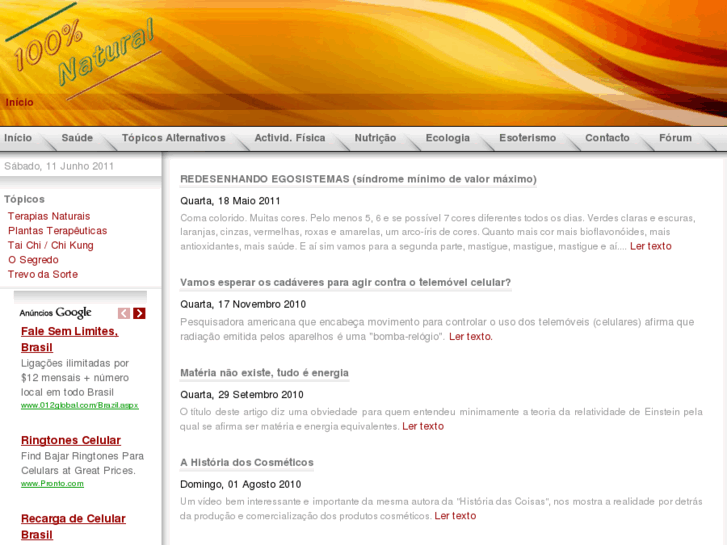Screen dimensions: 727x545
Task: Open Fale Sem Limites, Brasil ad
Action: (70, 340)
